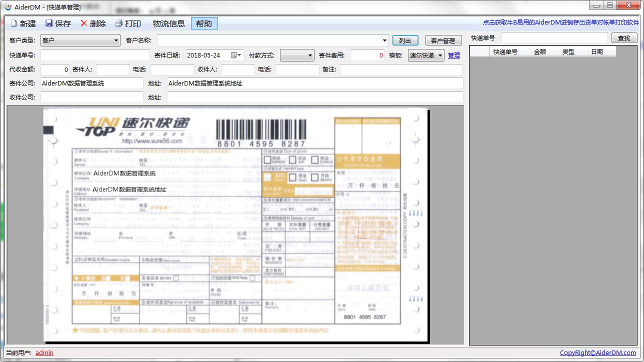644x362 pixels.
Task: Click the 详细地址 text on waybill preview
Action: click(x=130, y=189)
